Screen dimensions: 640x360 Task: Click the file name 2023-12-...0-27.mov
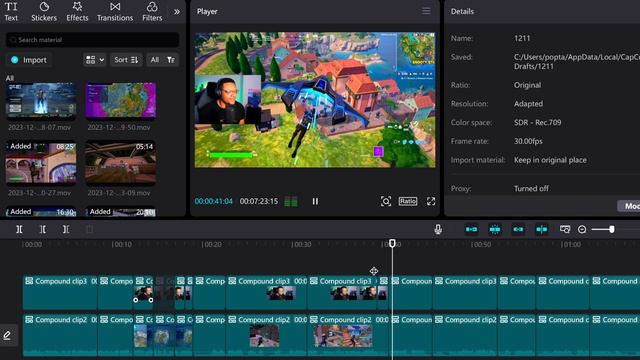40,193
